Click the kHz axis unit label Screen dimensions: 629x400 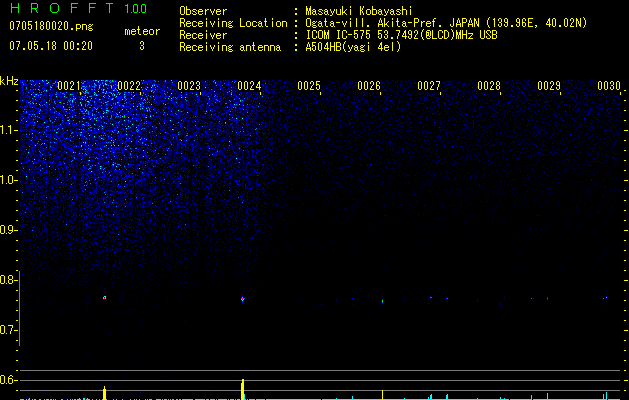coord(9,81)
